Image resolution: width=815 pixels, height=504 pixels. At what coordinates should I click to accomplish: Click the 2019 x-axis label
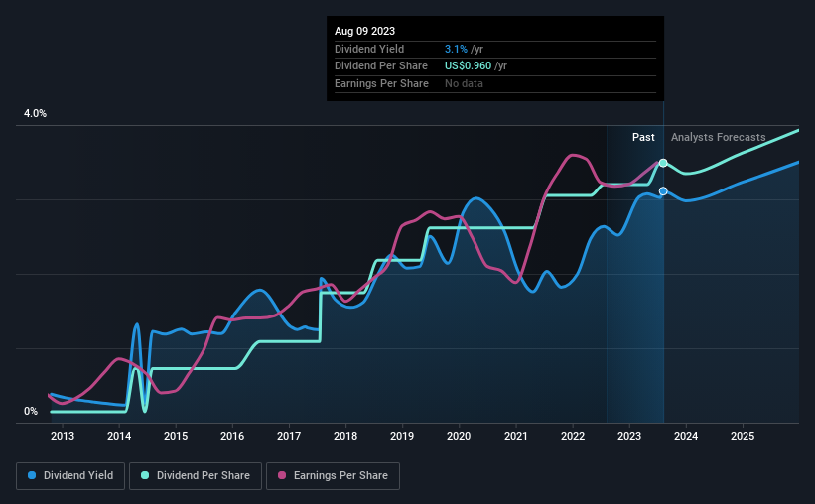click(x=402, y=436)
